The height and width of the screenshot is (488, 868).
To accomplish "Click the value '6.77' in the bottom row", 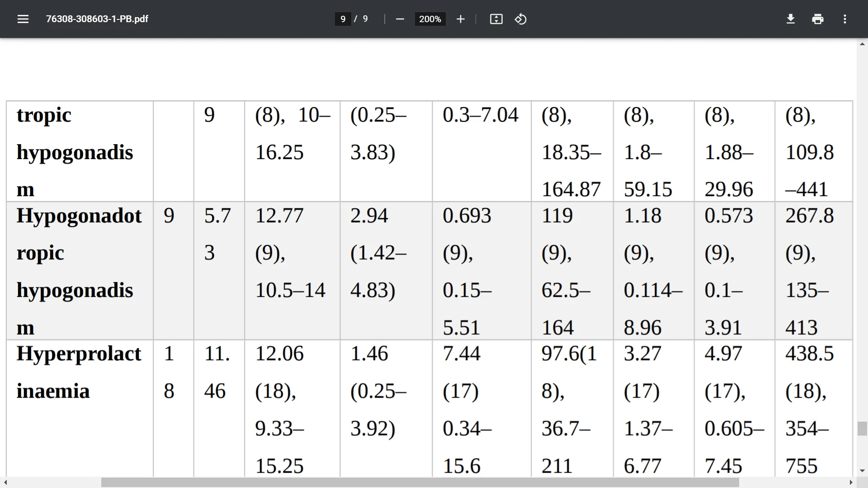I will (x=642, y=466).
